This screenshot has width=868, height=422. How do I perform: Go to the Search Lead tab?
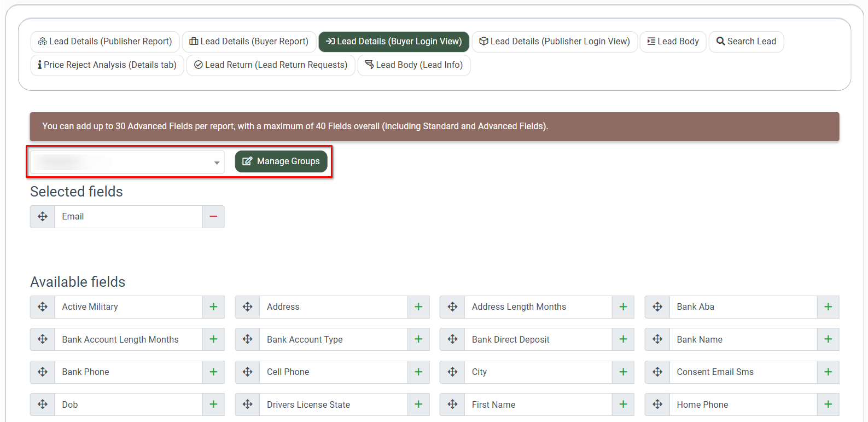coord(746,42)
